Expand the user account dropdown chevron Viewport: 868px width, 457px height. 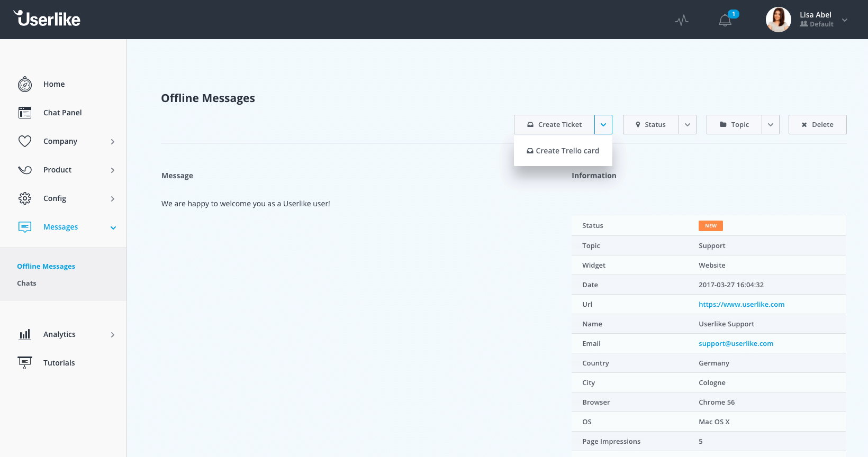click(x=845, y=20)
